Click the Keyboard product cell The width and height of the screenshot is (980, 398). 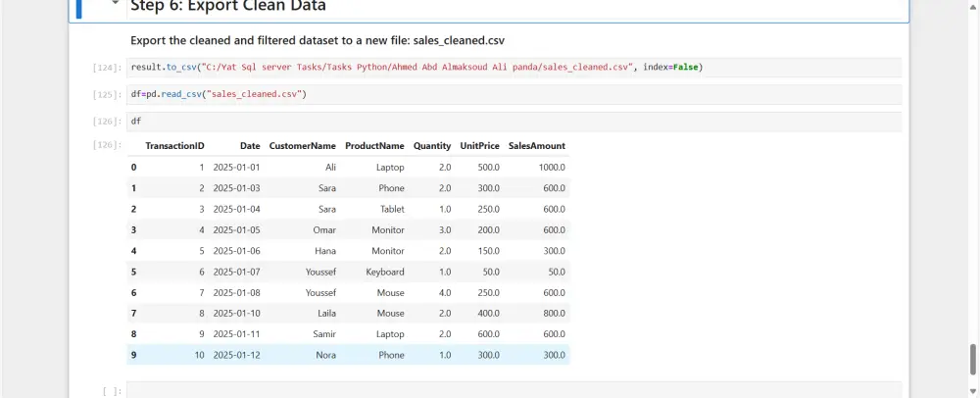tap(385, 272)
